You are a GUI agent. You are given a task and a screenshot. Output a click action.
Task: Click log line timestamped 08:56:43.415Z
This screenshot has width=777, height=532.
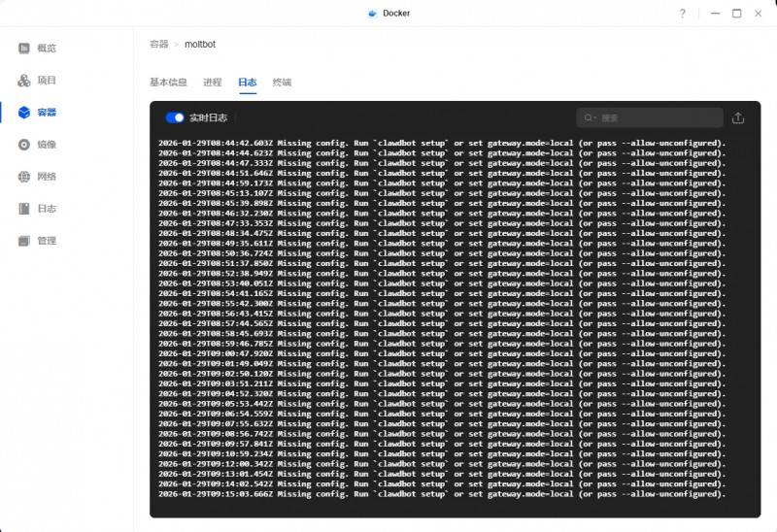pyautogui.click(x=442, y=314)
